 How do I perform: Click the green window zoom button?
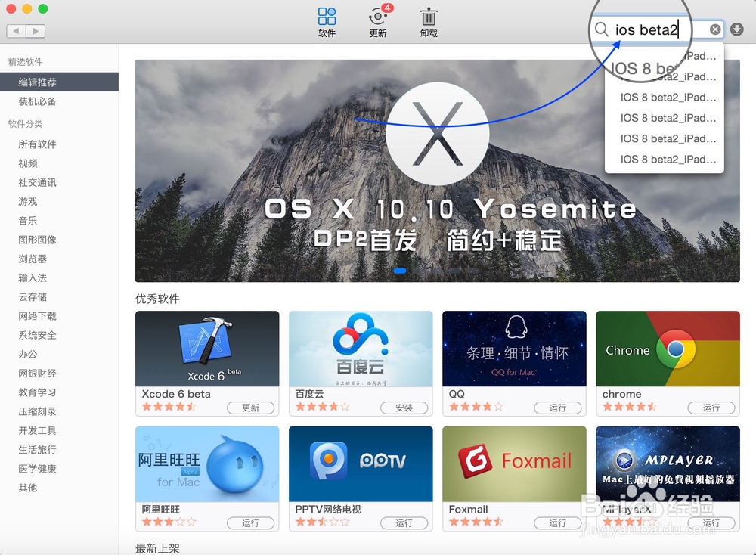pos(43,8)
